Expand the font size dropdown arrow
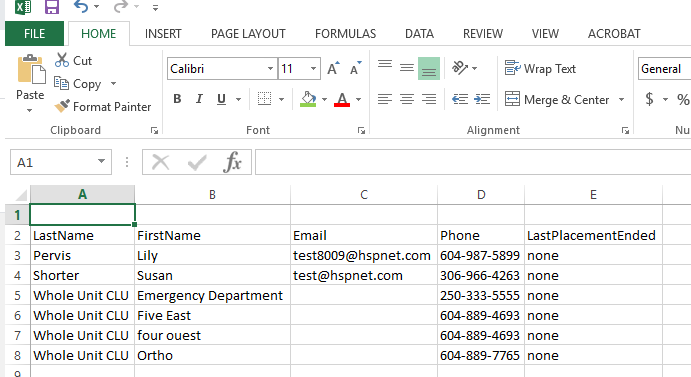 [313, 68]
